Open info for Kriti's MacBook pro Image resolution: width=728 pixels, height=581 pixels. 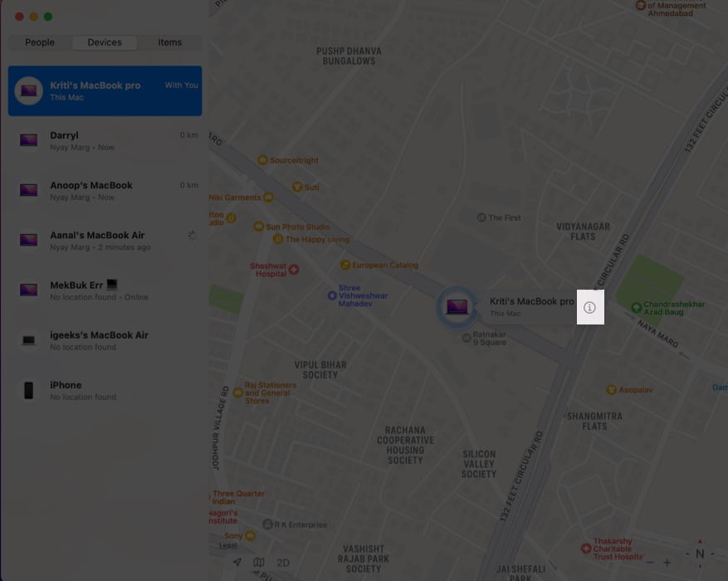tap(589, 307)
